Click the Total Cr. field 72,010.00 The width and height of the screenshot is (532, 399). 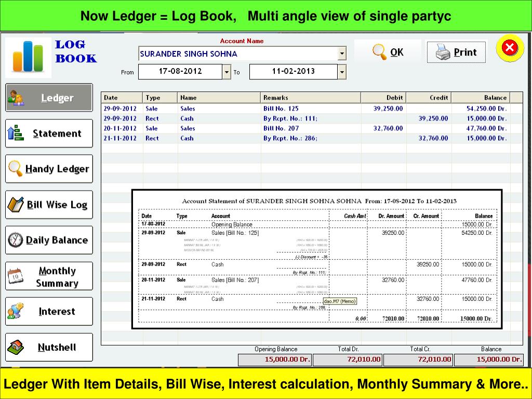418,360
